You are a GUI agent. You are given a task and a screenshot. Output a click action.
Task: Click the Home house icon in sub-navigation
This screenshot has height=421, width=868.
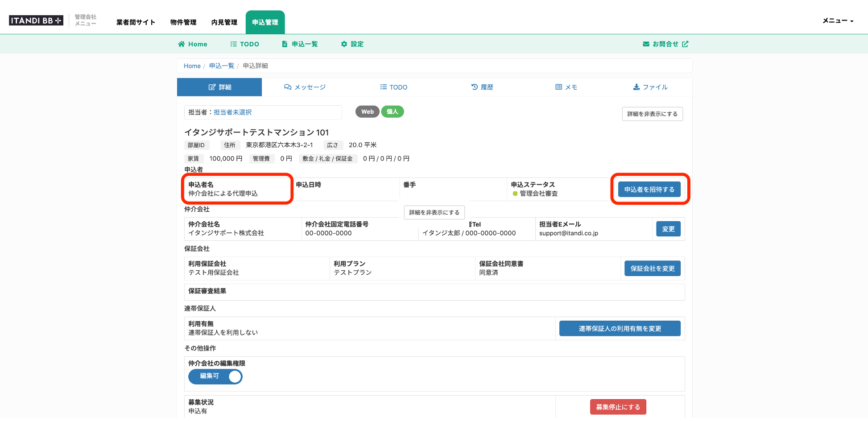[181, 44]
